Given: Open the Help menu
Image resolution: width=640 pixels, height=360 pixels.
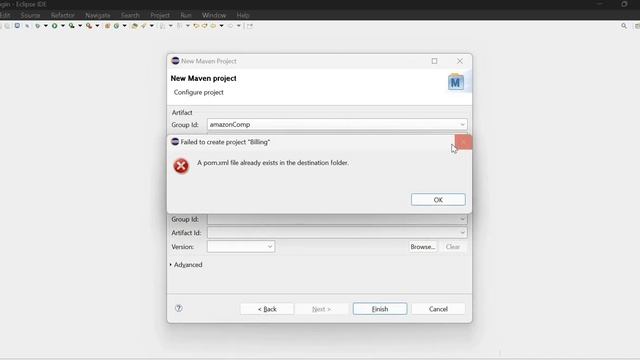Looking at the screenshot, I should (243, 15).
